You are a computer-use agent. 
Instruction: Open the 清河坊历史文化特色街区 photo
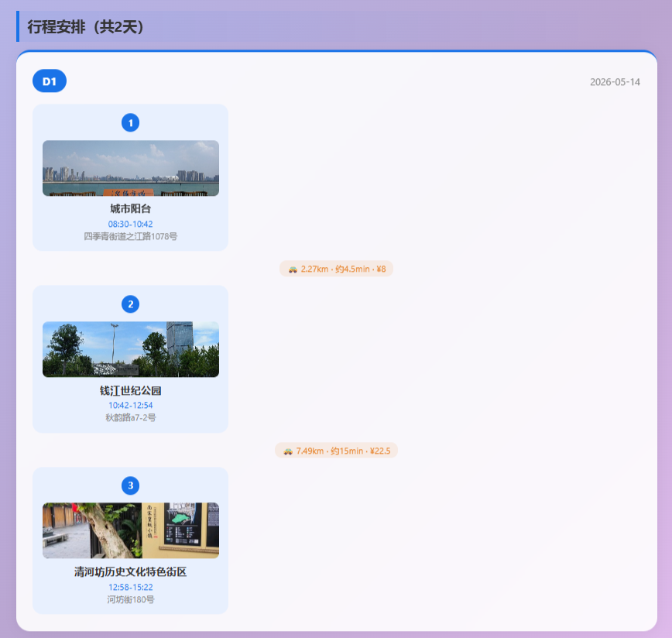click(x=131, y=530)
